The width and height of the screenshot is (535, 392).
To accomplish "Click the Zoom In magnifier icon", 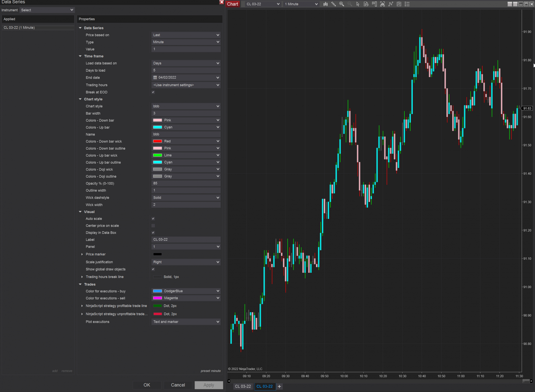I will pyautogui.click(x=342, y=4).
